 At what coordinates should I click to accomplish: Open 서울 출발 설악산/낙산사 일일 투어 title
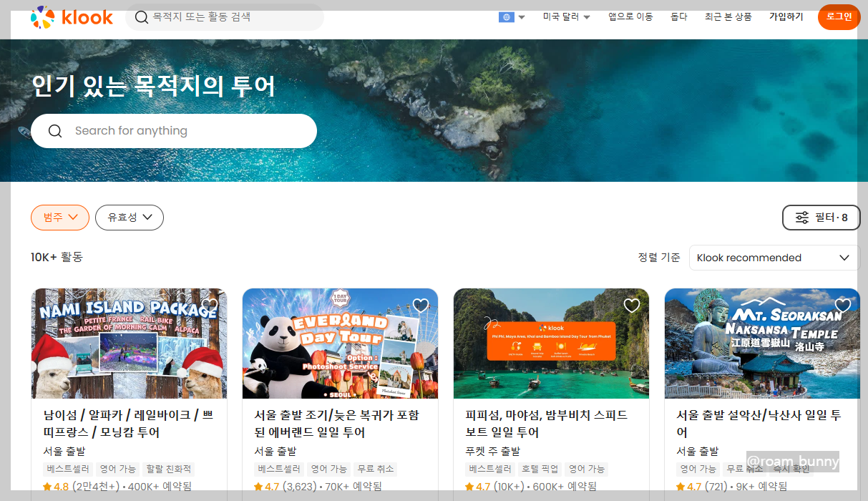[759, 424]
